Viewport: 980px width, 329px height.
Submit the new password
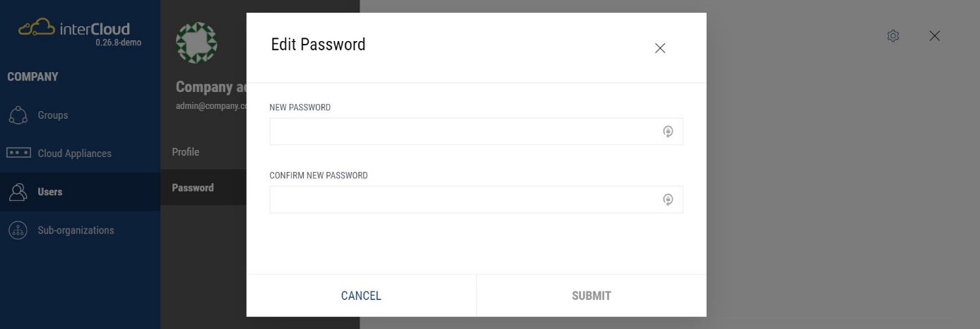(591, 296)
